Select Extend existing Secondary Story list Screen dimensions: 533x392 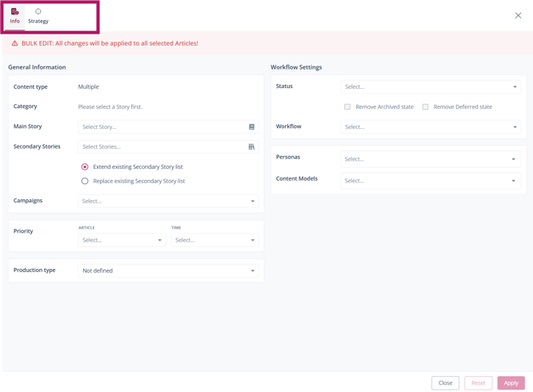point(85,167)
